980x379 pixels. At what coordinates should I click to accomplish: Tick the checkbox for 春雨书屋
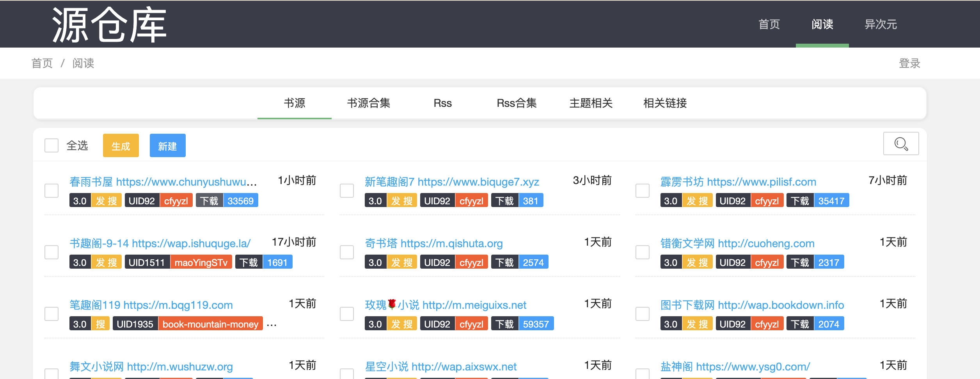pos(51,191)
